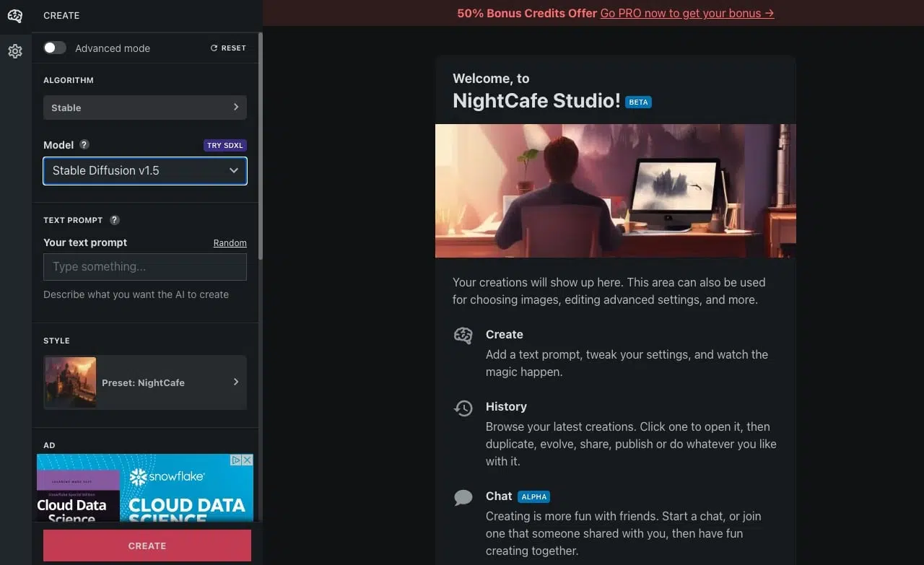This screenshot has width=924, height=565.
Task: Open the Text Prompt help question mark
Action: (x=114, y=220)
